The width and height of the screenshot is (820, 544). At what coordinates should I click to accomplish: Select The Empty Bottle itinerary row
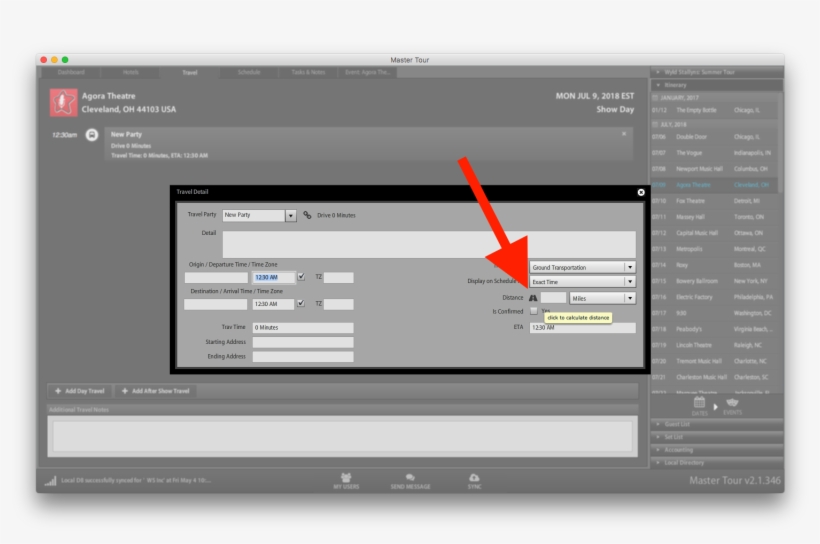coord(714,110)
